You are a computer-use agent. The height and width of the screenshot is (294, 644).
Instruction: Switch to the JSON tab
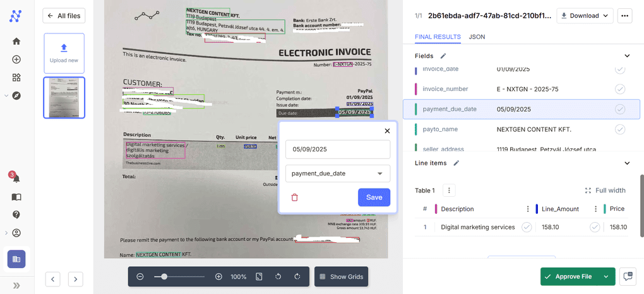[477, 37]
